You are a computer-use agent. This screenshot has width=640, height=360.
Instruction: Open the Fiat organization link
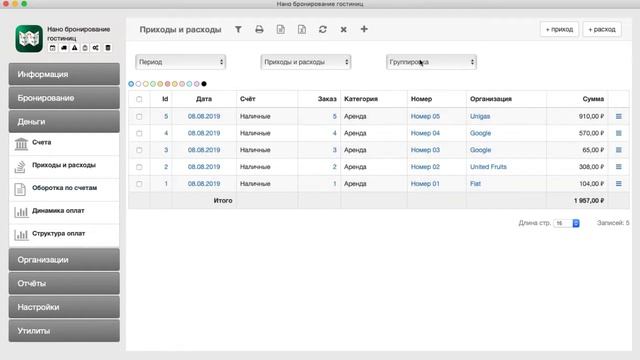(x=476, y=184)
